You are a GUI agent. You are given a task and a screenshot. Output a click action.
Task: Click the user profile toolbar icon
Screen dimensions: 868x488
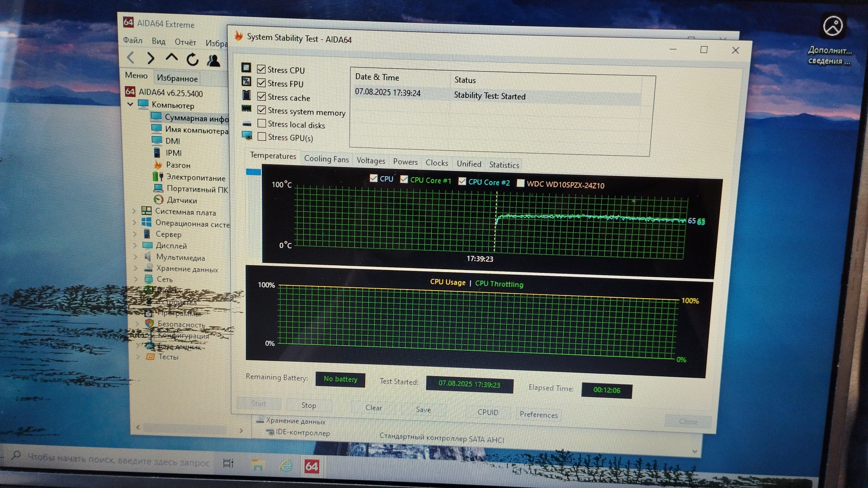point(213,60)
